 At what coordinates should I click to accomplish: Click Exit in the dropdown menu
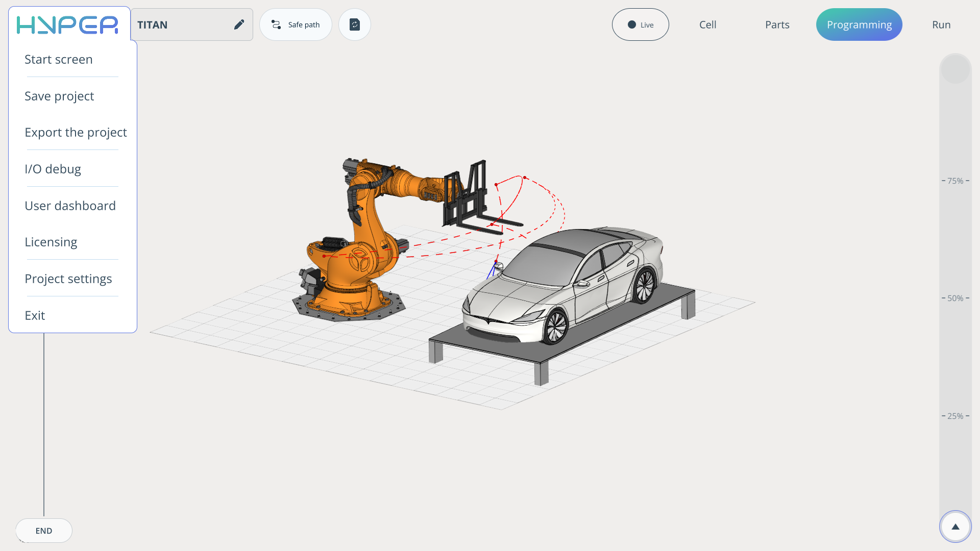click(35, 316)
